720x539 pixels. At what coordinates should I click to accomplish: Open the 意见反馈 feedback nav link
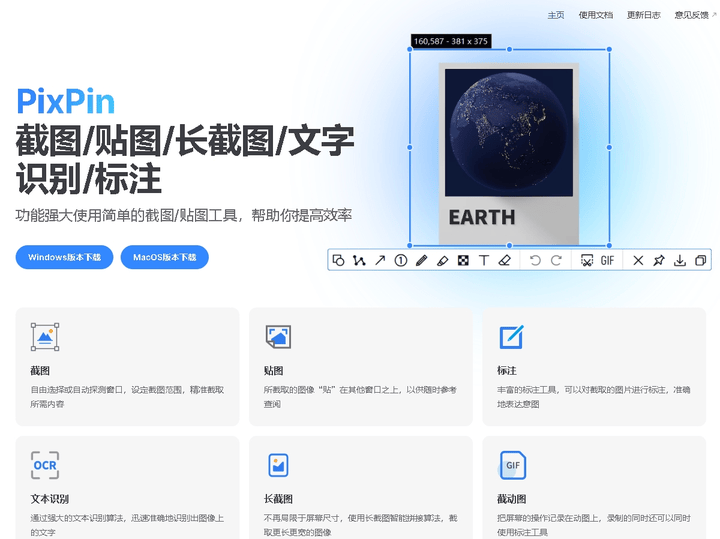click(695, 15)
